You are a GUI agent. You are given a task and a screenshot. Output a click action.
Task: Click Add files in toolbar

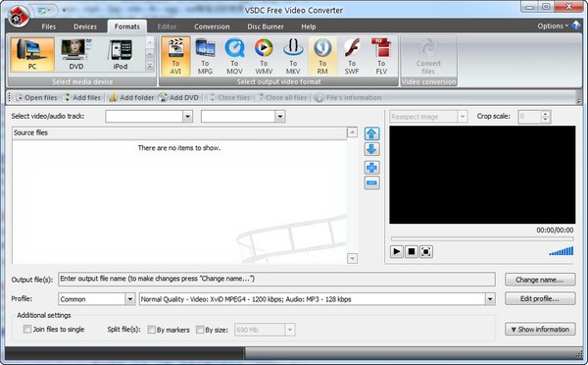tap(81, 98)
